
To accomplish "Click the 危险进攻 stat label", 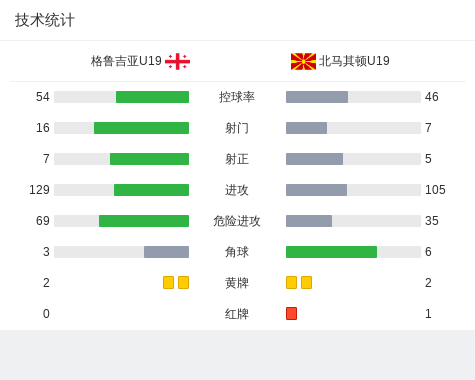I will (237, 221).
